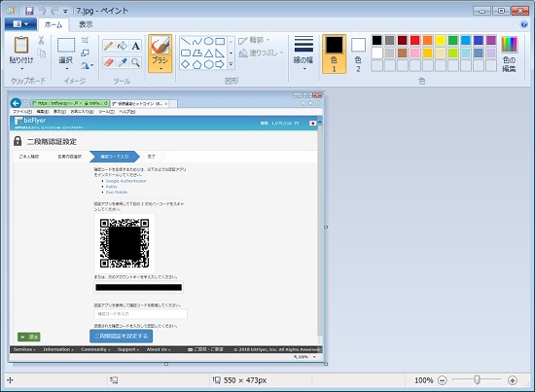535x392 pixels.
Task: Select the Pencil tool
Action: point(109,46)
